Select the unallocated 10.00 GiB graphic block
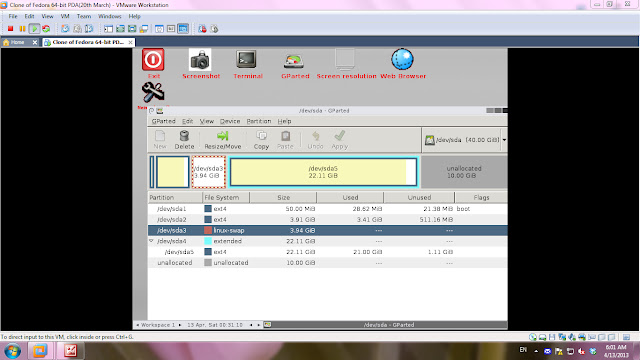The height and width of the screenshot is (360, 640). 464,172
